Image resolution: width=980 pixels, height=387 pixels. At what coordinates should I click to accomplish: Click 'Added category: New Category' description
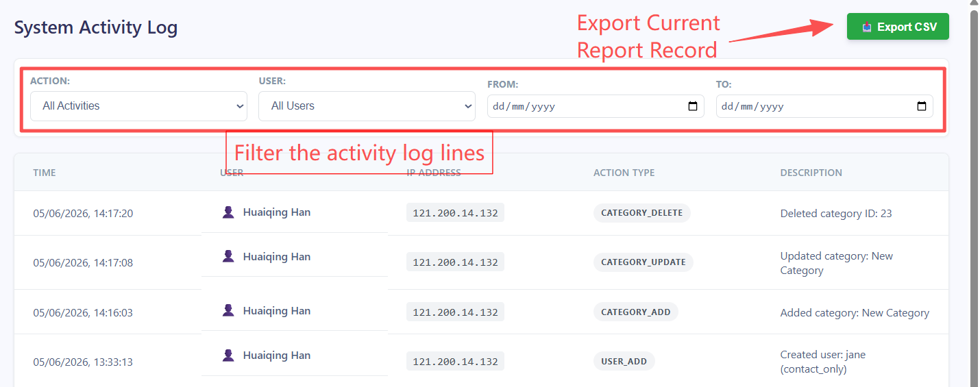point(855,313)
